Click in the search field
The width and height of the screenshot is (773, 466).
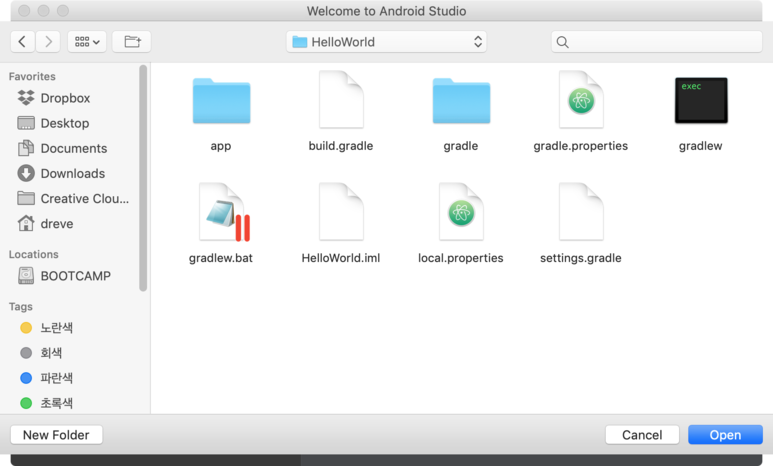657,42
